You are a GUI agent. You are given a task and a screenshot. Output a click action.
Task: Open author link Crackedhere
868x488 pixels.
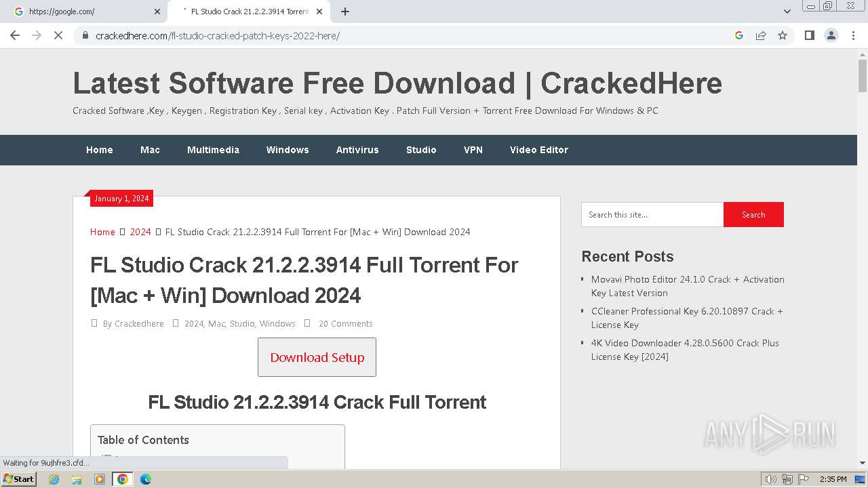pyautogui.click(x=139, y=324)
